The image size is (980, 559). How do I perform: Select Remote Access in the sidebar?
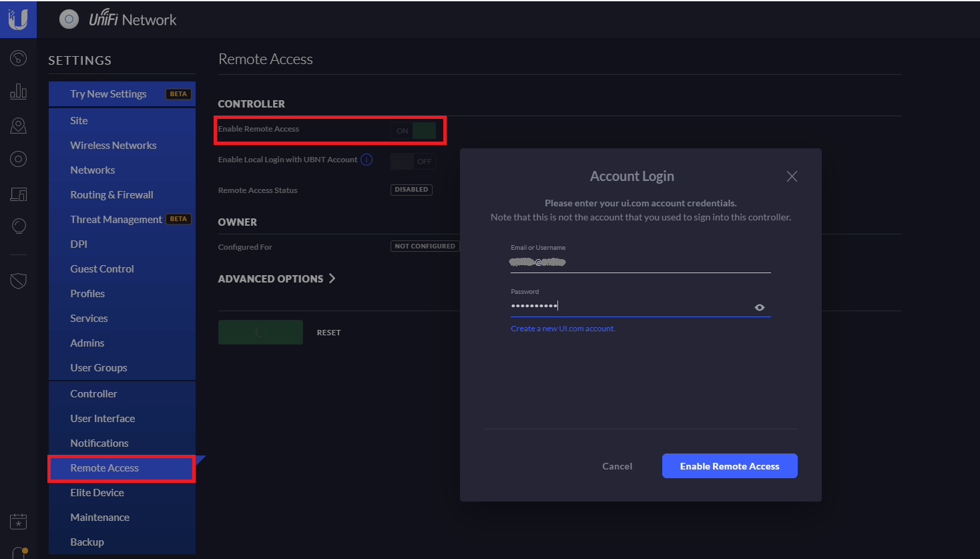click(122, 468)
